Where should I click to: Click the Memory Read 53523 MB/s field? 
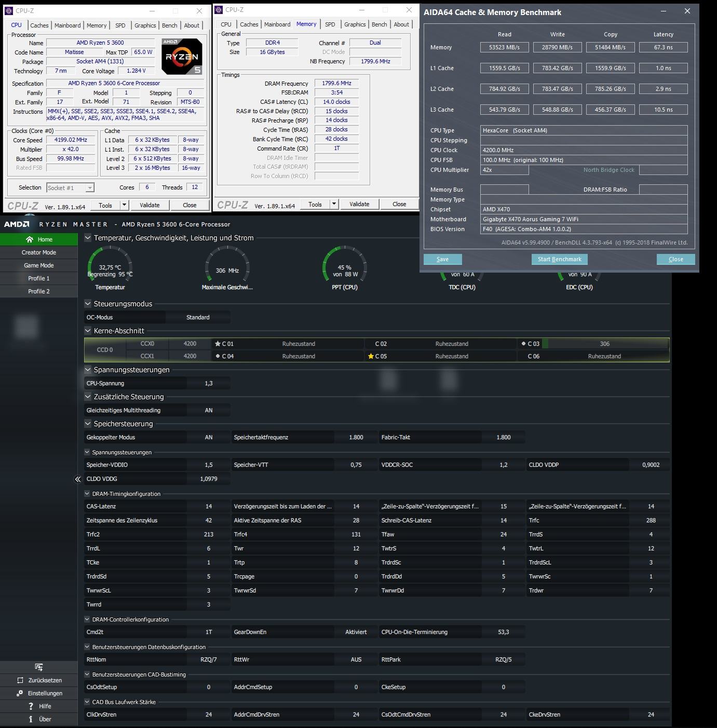coord(504,47)
